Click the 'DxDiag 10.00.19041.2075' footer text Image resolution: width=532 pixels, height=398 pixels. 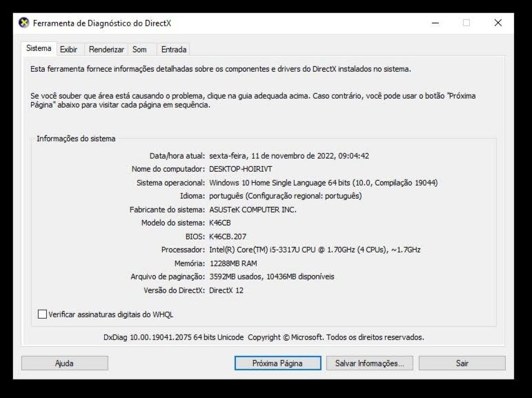tap(148, 337)
